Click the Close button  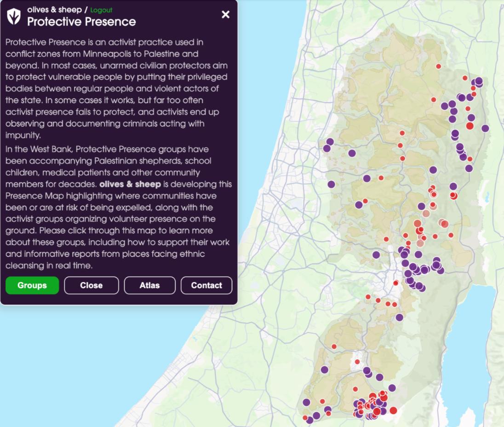[x=92, y=285]
